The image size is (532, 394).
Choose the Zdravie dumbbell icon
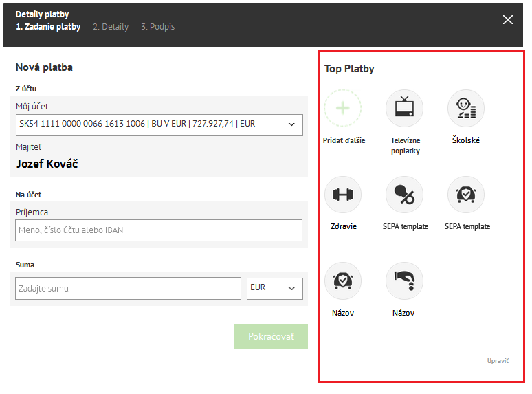click(343, 195)
